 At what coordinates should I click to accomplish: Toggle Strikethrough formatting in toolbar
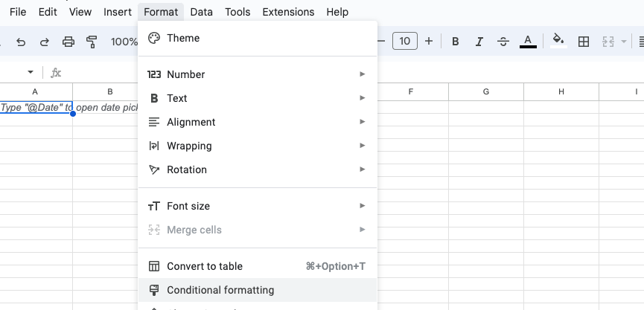click(x=503, y=41)
